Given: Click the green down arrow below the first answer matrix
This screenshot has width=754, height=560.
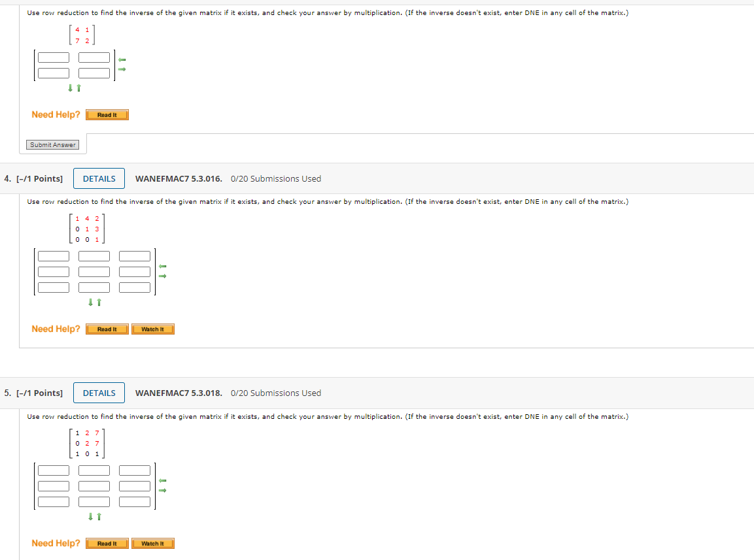Looking at the screenshot, I should coord(70,88).
